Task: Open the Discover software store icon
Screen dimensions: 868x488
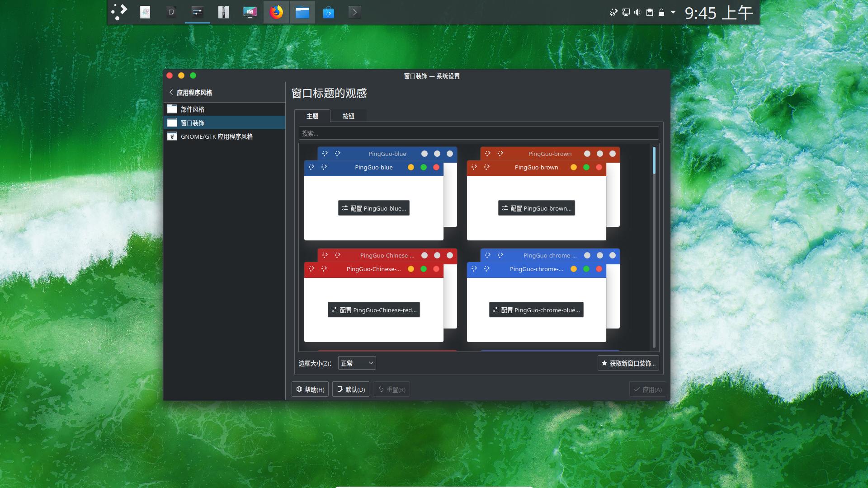Action: click(329, 12)
